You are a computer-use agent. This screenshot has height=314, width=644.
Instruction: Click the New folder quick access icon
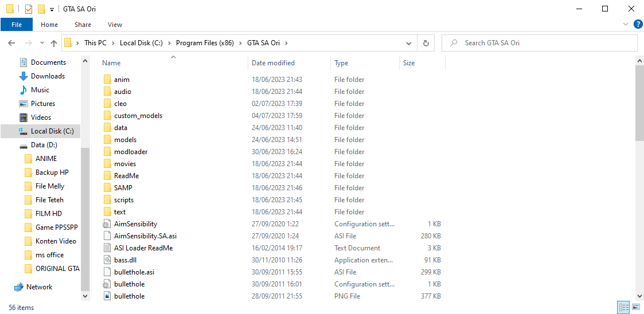pos(41,9)
